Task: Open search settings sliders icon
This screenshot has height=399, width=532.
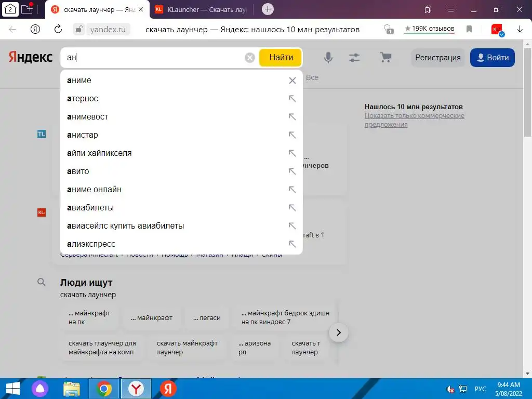Action: point(354,58)
